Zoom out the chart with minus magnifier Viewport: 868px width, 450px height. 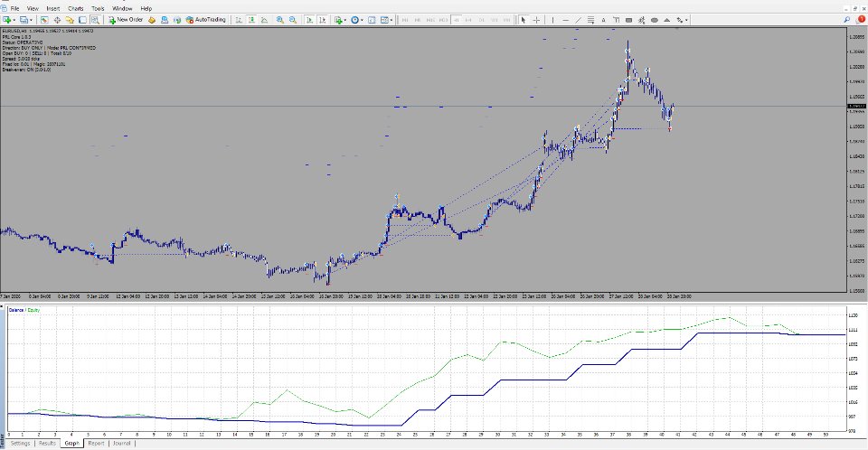[293, 20]
